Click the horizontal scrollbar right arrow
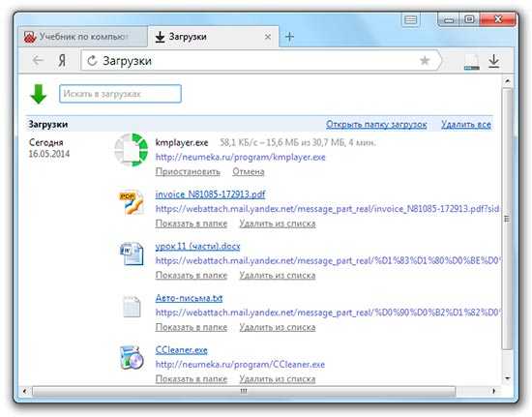This screenshot has height=417, width=532. (493, 391)
